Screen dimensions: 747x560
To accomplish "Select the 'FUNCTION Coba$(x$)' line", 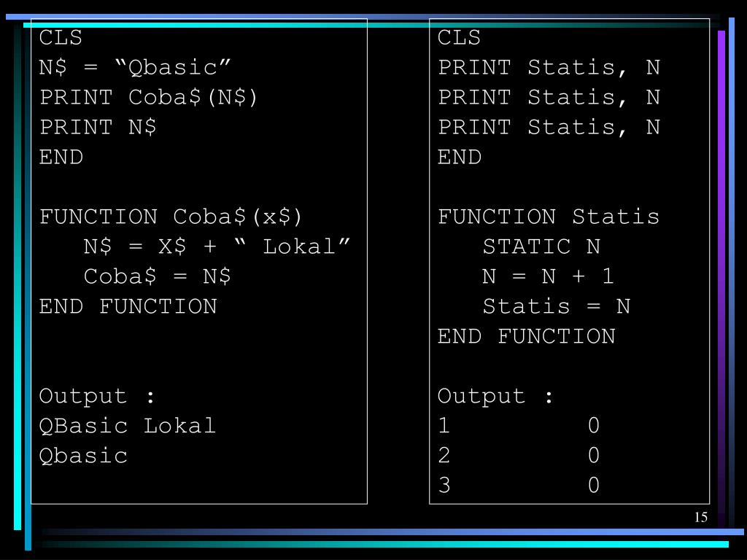I will coord(171,217).
